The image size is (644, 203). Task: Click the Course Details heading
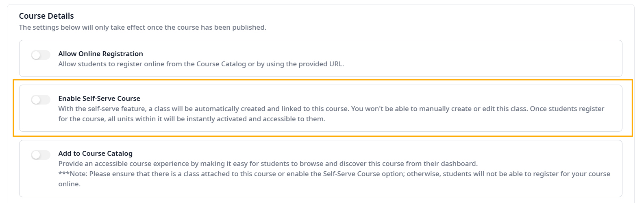(x=46, y=16)
